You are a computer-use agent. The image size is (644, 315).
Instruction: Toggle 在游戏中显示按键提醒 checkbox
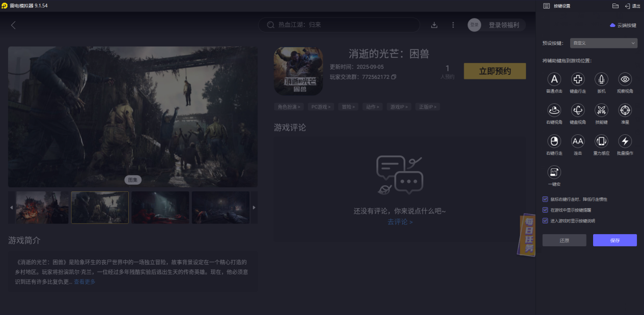coord(545,210)
